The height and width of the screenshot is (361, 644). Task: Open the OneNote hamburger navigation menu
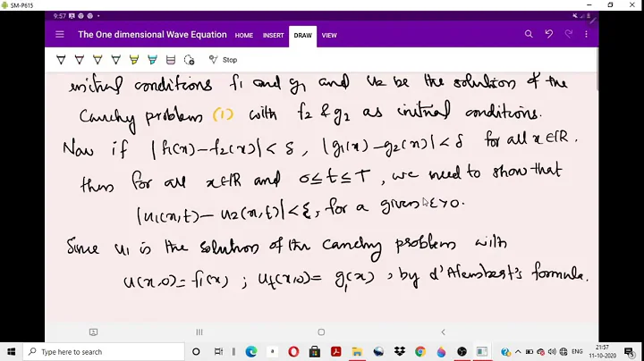pyautogui.click(x=60, y=35)
